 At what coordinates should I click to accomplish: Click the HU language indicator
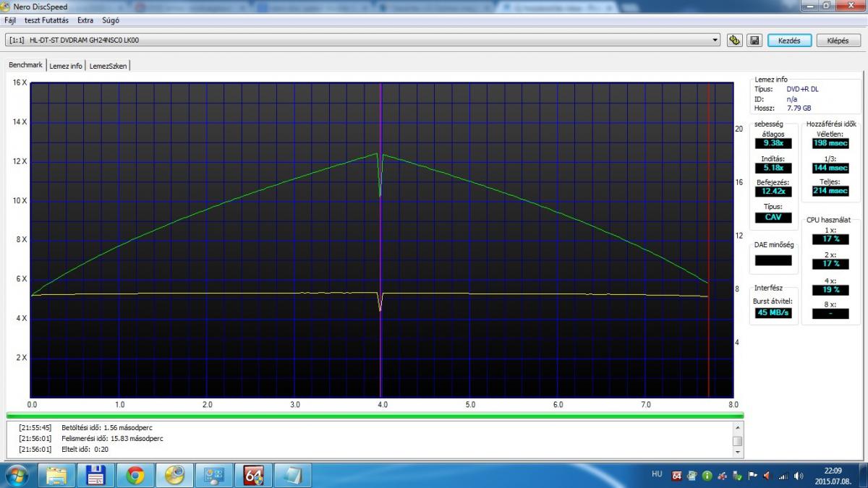(657, 474)
